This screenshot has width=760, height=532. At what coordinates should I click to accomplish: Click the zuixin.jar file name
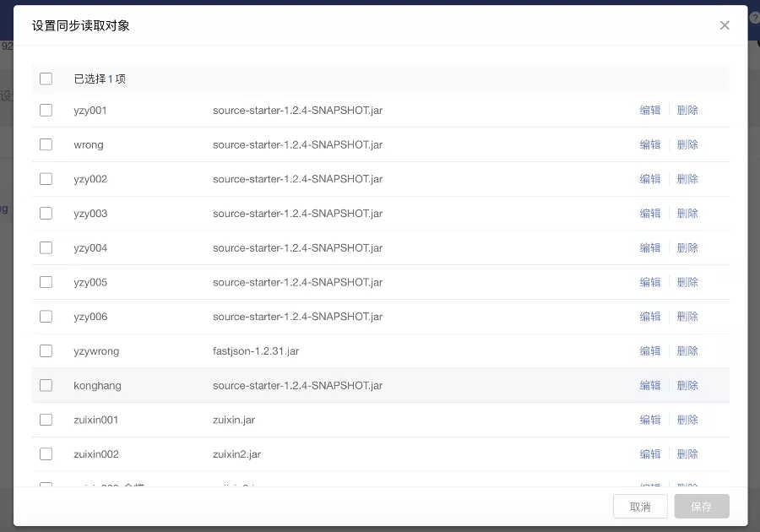click(234, 420)
